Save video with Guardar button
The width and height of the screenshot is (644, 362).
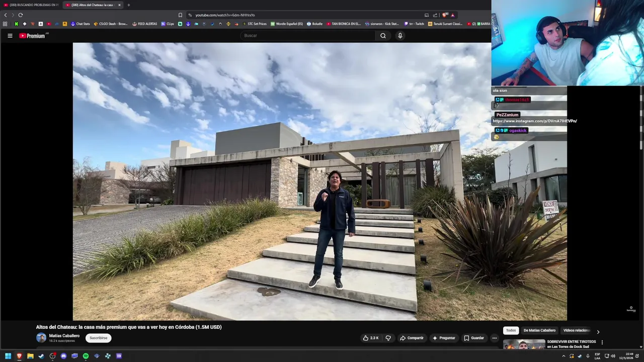474,338
